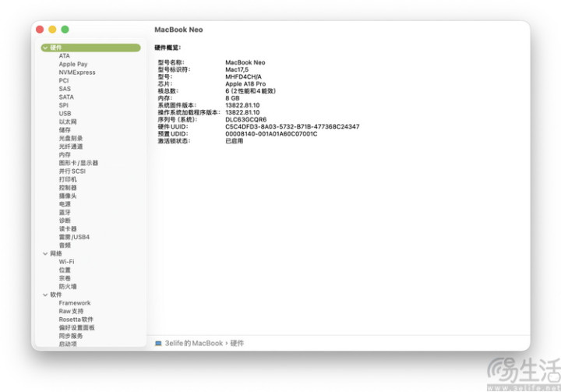Select 蓝牙 in the sidebar
The width and height of the screenshot is (561, 392).
65,212
